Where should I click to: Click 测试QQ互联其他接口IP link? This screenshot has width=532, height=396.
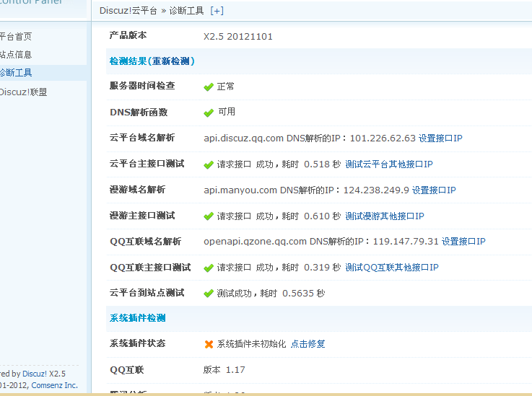[x=392, y=268]
